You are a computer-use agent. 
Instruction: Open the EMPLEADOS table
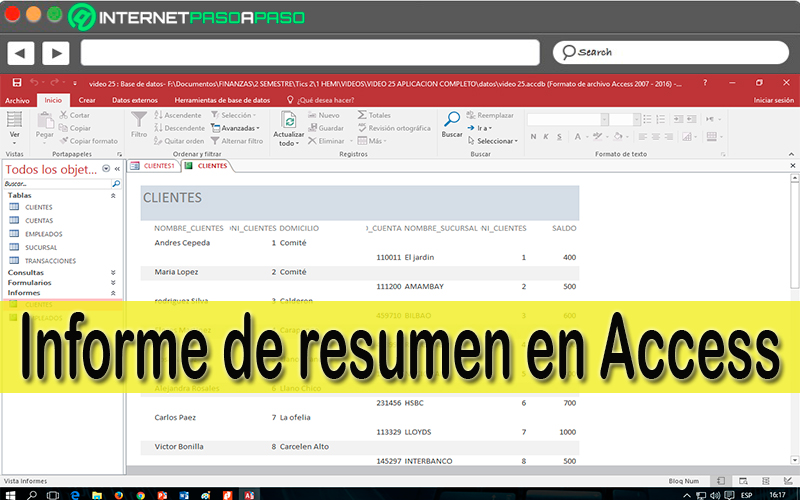[43, 234]
